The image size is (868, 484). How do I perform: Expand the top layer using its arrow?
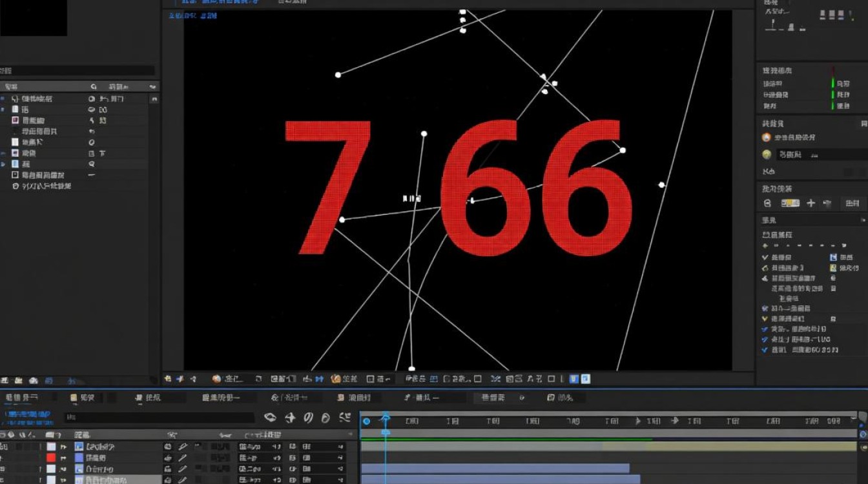(64, 447)
